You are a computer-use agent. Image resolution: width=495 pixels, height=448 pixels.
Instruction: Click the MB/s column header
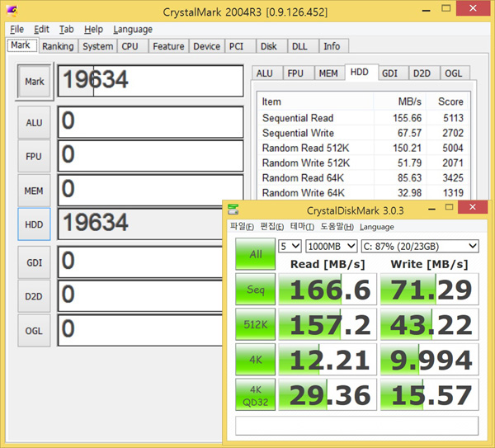pos(400,101)
